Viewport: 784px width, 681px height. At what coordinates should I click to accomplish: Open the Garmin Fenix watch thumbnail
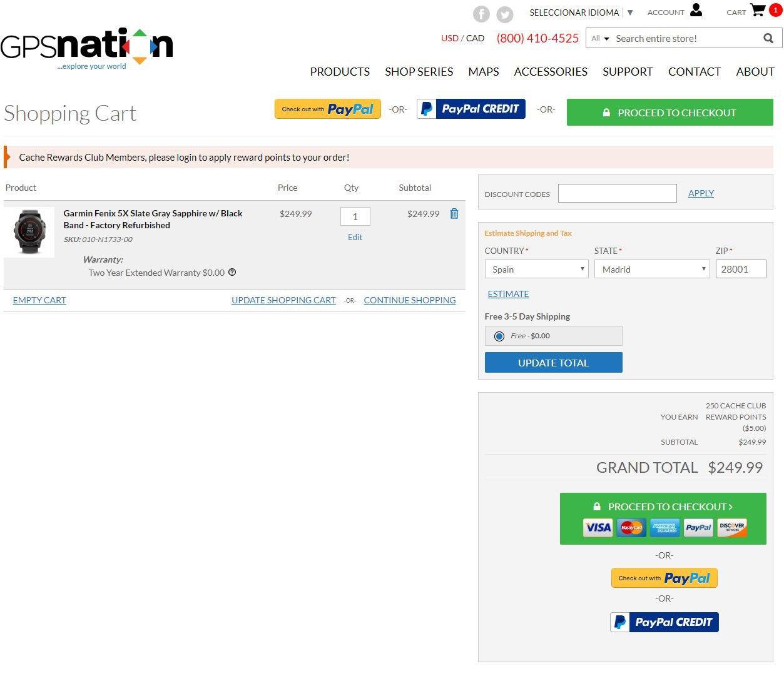29,232
